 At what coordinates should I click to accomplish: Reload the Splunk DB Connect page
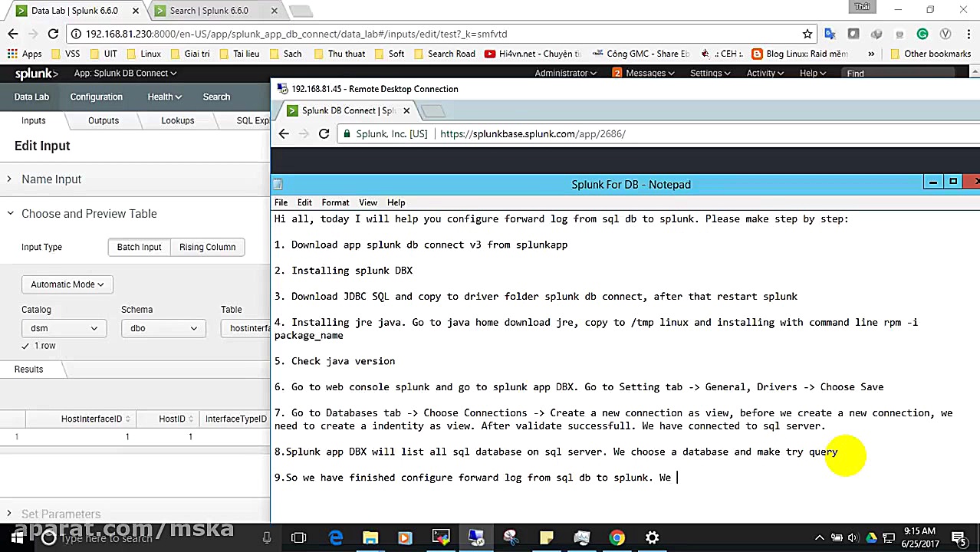53,34
